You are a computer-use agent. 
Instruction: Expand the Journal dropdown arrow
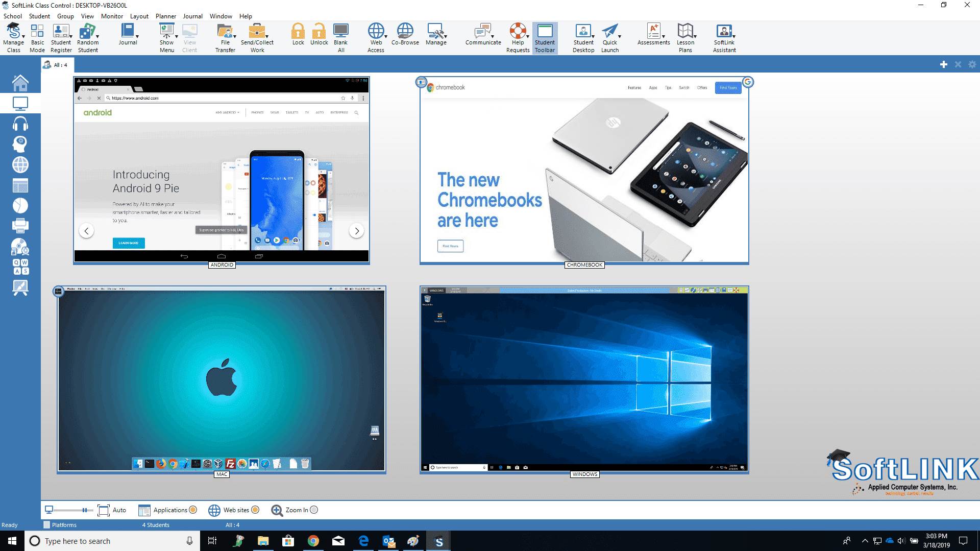click(x=137, y=37)
